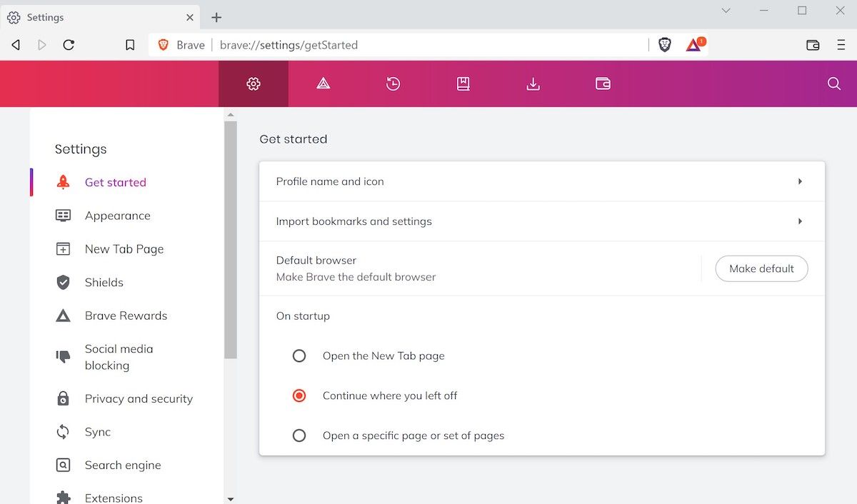Open Privacy and security settings
Viewport: 857px width, 504px height.
139,398
